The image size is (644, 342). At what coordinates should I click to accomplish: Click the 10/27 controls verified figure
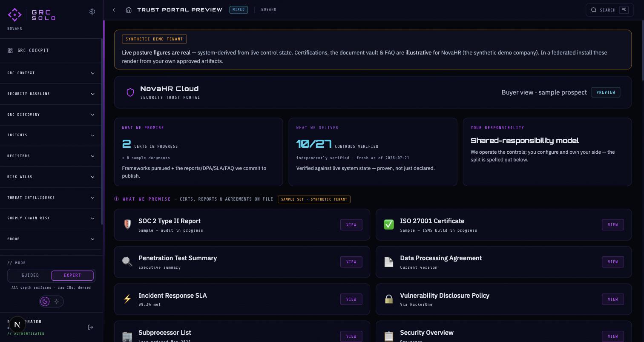(313, 144)
